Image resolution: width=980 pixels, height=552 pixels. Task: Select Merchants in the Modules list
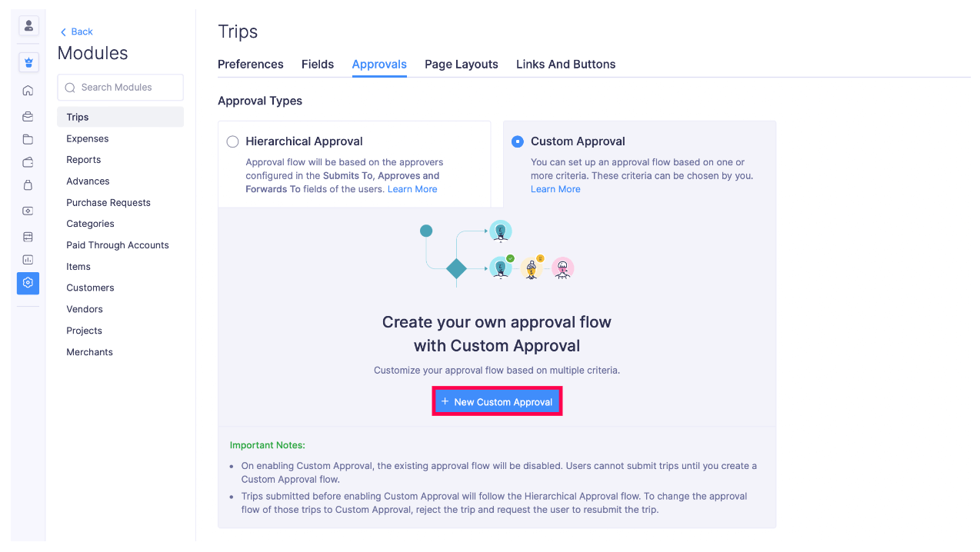coord(89,351)
